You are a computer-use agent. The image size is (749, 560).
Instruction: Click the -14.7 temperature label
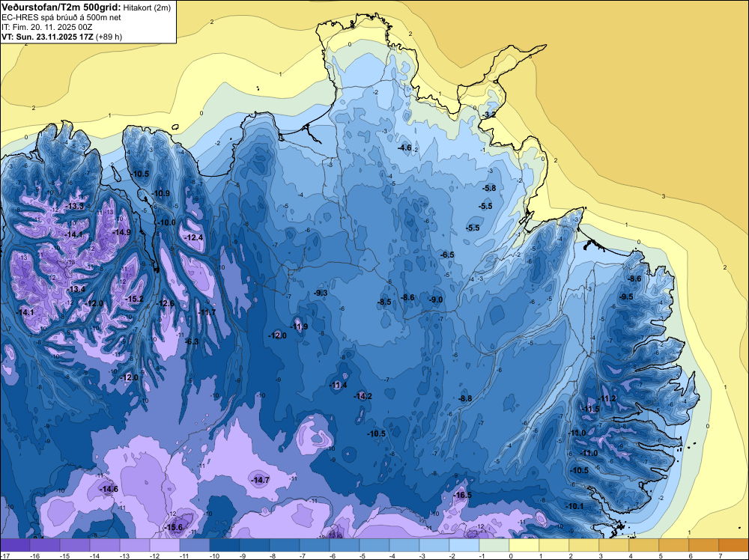coord(261,480)
